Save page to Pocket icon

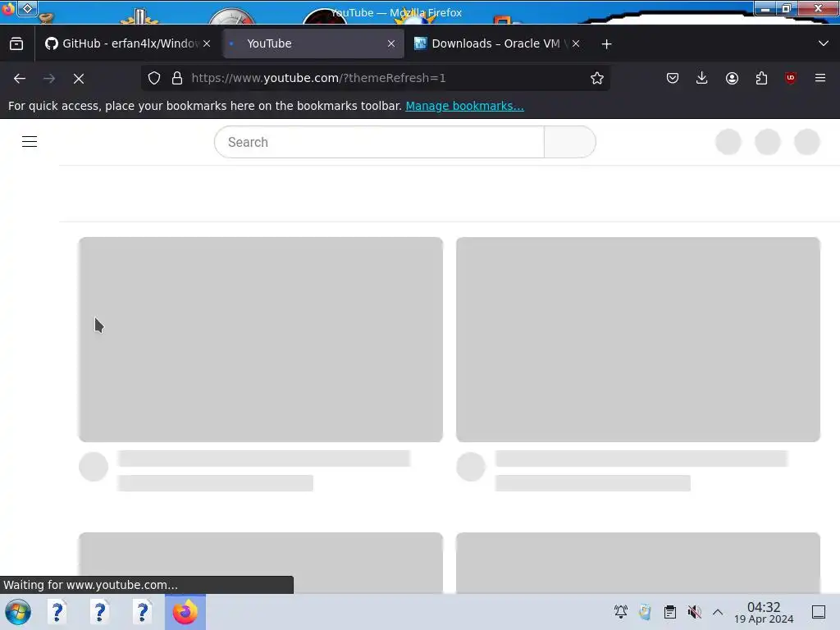pyautogui.click(x=673, y=78)
